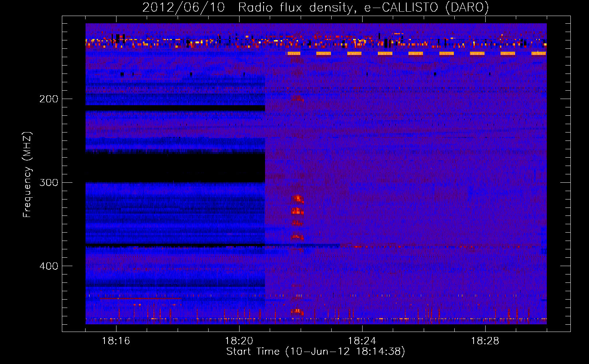Click the first orange dash in the top dashed row
Viewport: 589px width, 364px height.
[294, 54]
